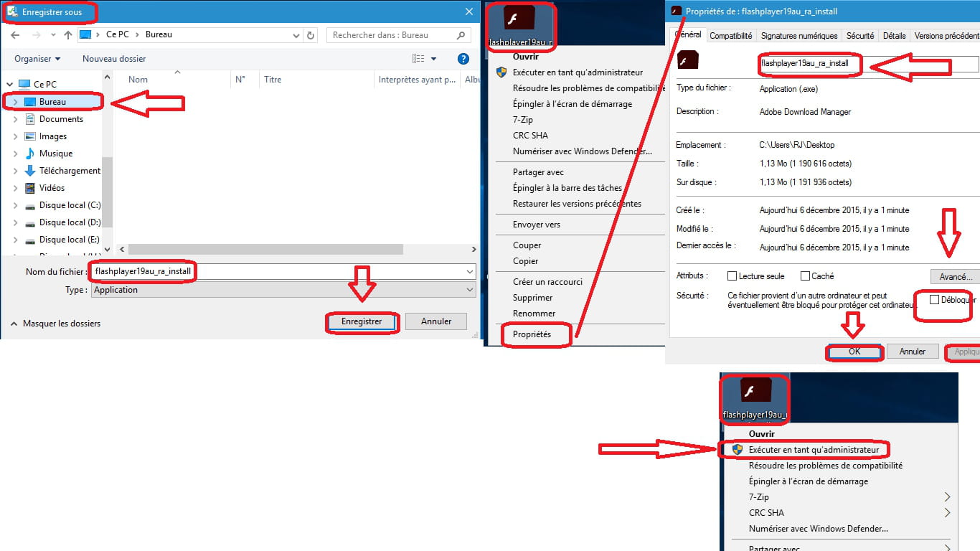Expand the Bureau tree node
The height and width of the screenshot is (551, 980).
(x=16, y=102)
